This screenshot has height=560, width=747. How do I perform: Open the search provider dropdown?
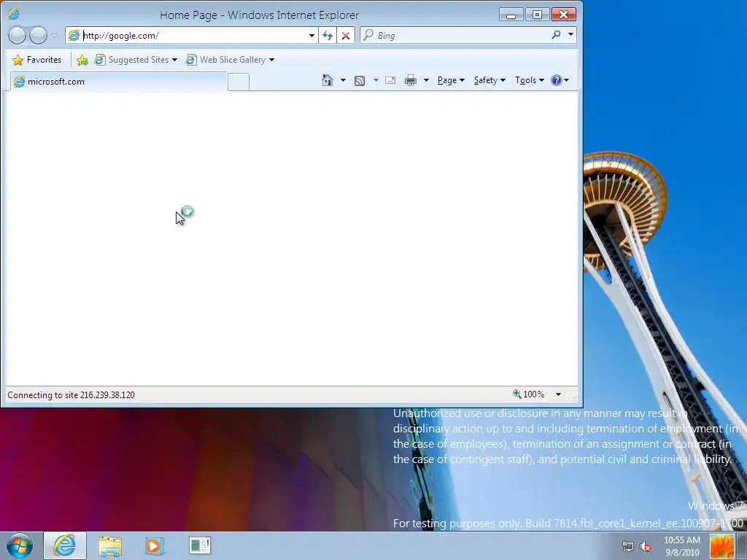(x=570, y=35)
